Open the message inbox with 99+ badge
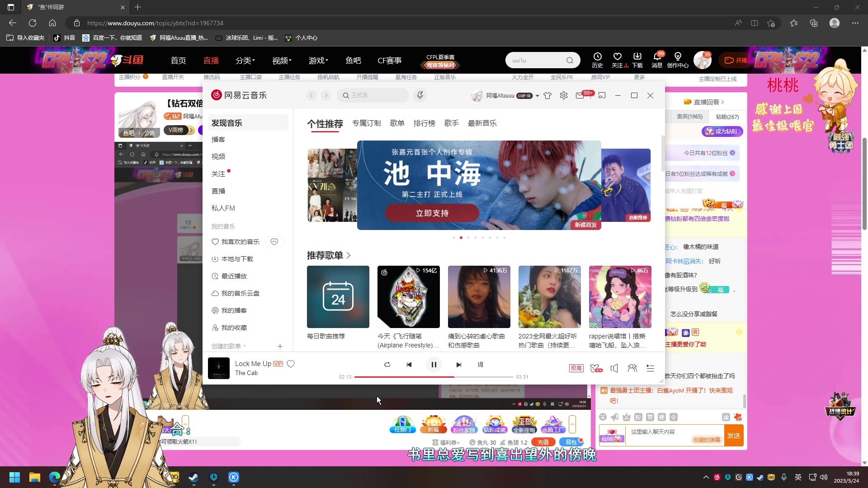 (x=580, y=95)
